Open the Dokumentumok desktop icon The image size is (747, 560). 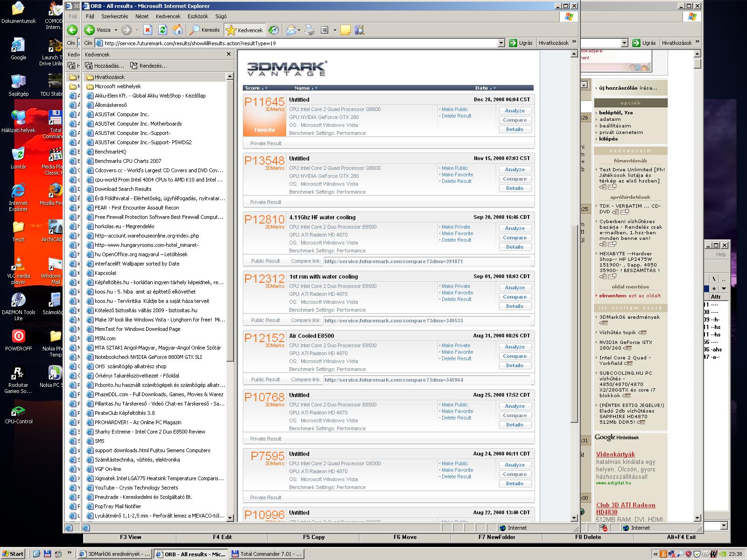pyautogui.click(x=18, y=13)
